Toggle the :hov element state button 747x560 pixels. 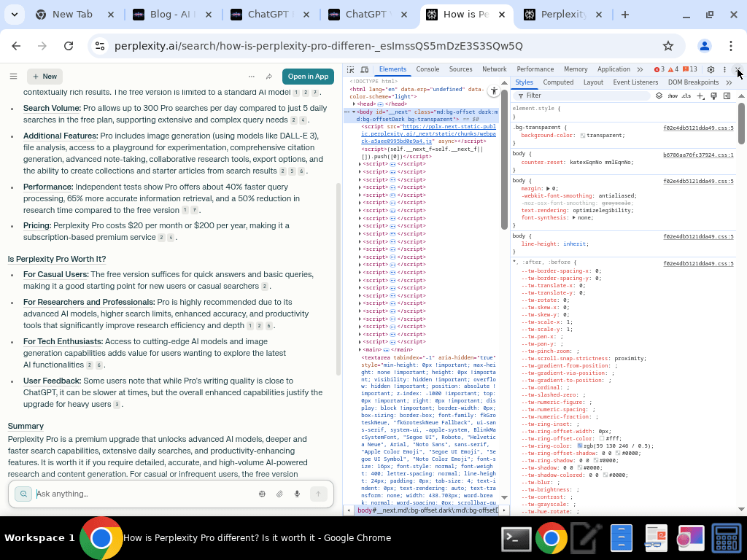coord(673,96)
